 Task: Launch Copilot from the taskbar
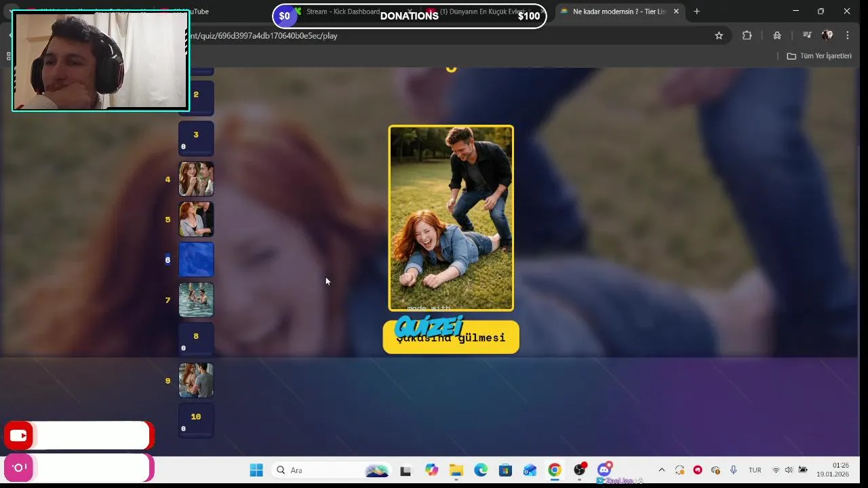pos(431,470)
